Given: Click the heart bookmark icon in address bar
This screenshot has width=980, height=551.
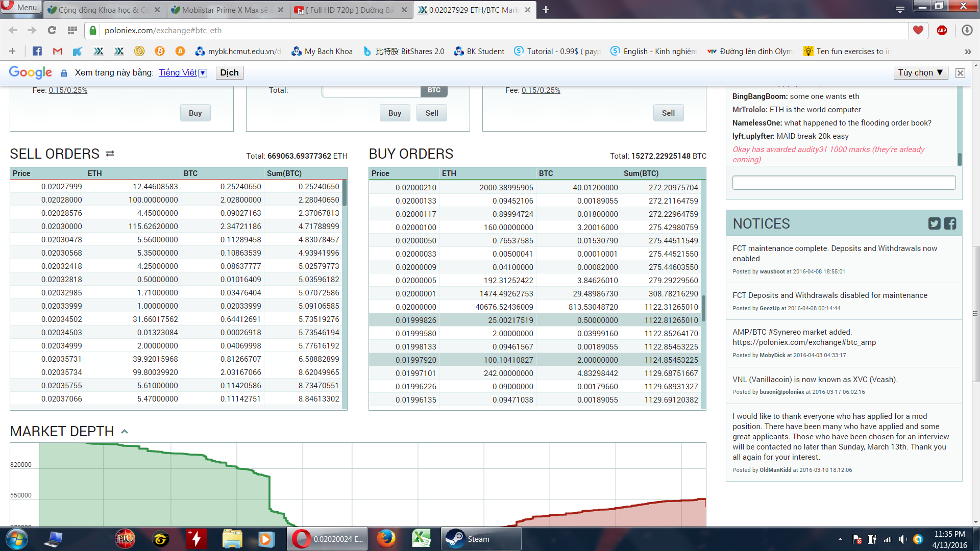Looking at the screenshot, I should 918,30.
